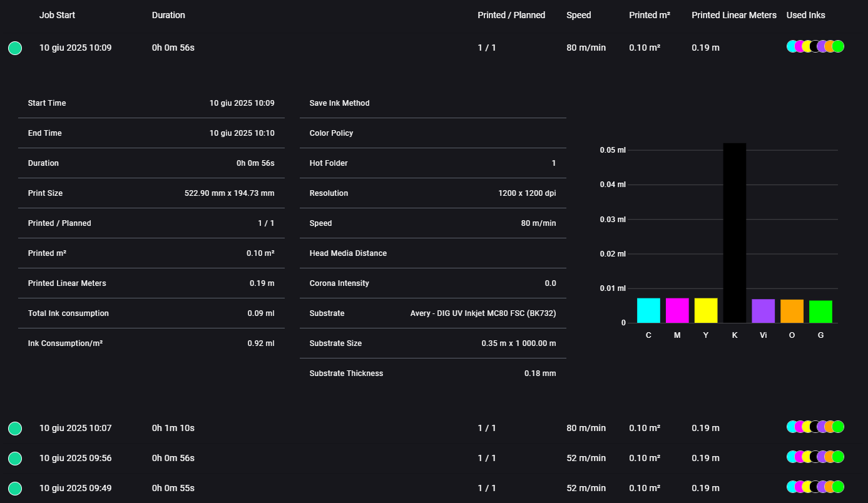
Task: Click green status icon of 10:09 job
Action: click(15, 48)
